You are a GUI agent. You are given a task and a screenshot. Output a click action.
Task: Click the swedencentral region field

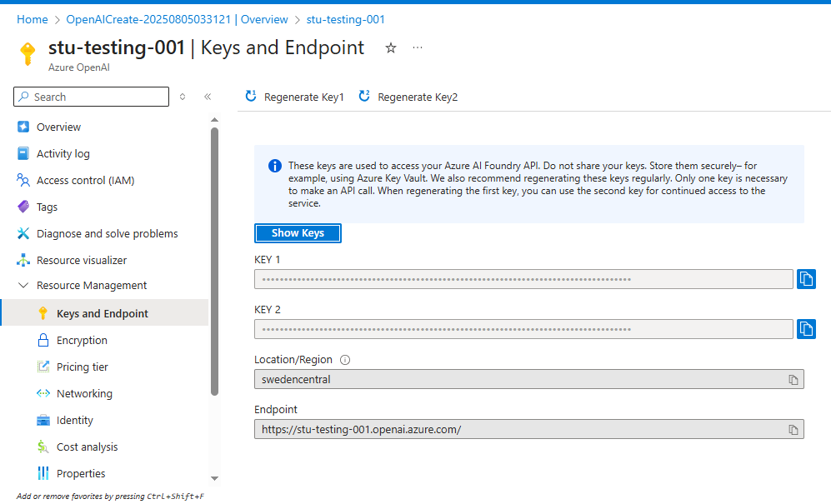529,379
